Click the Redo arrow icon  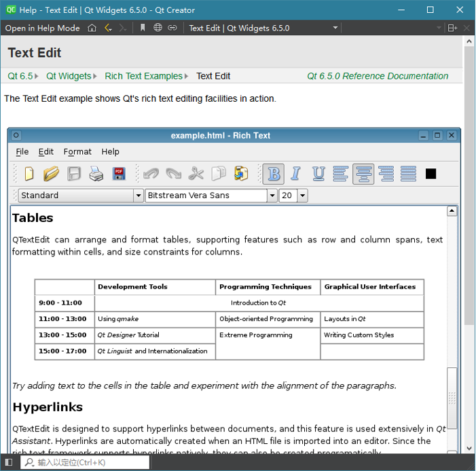click(174, 174)
